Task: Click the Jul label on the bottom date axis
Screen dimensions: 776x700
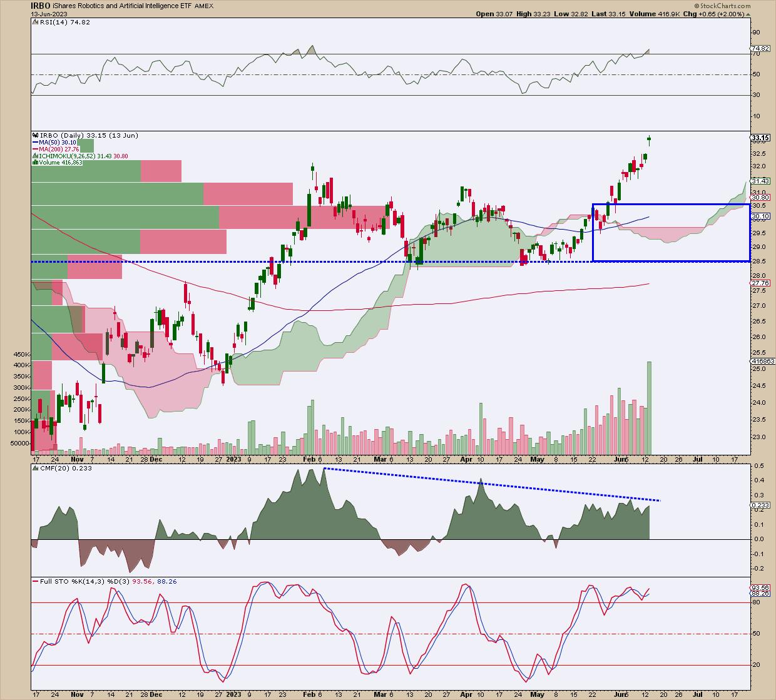Action: point(697,694)
